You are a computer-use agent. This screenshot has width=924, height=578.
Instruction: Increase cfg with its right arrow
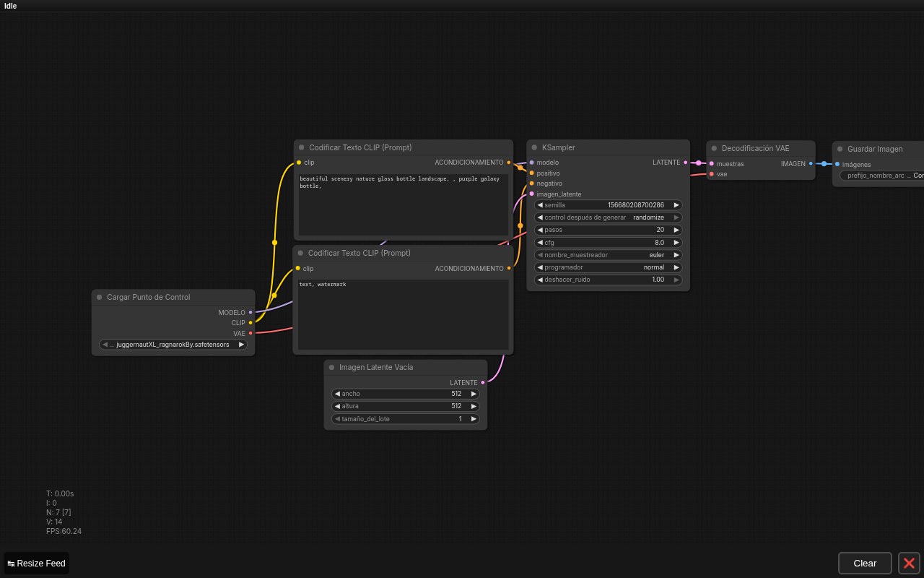(x=676, y=243)
